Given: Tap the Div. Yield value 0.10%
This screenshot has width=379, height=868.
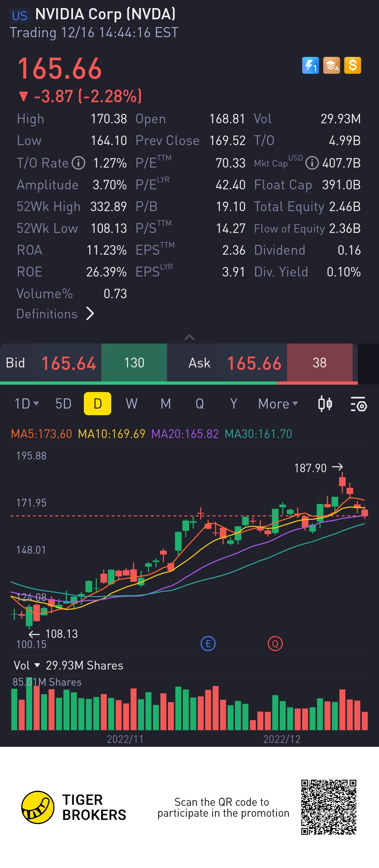Looking at the screenshot, I should tap(344, 272).
